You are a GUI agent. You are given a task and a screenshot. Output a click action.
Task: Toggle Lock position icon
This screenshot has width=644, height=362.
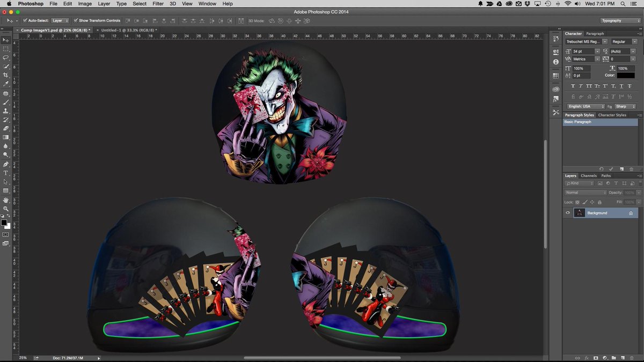(x=591, y=202)
